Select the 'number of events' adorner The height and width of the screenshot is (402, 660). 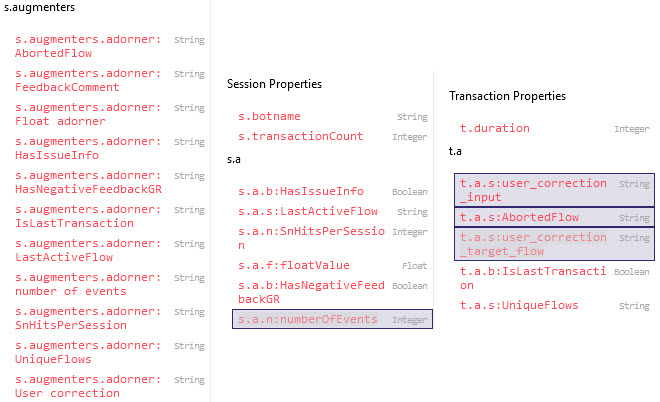(x=88, y=285)
